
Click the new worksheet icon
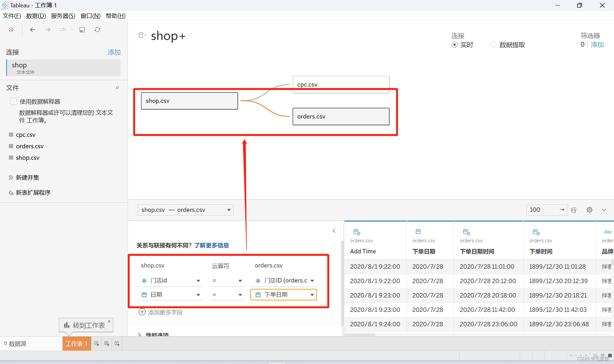point(97,344)
